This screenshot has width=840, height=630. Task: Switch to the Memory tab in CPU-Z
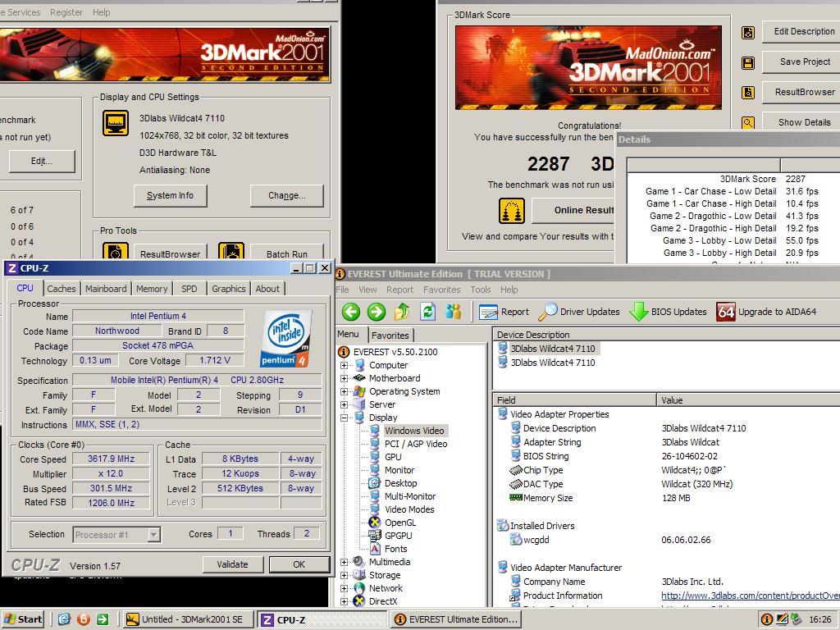pyautogui.click(x=152, y=289)
